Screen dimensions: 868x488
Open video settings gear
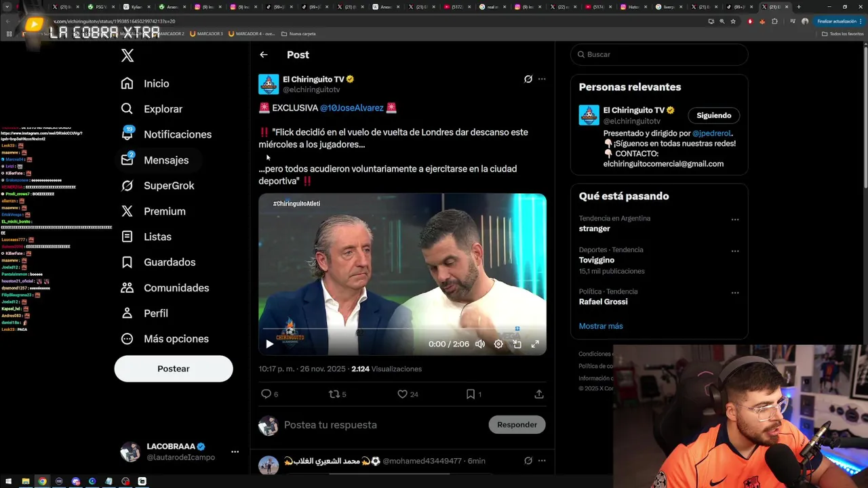tap(498, 344)
